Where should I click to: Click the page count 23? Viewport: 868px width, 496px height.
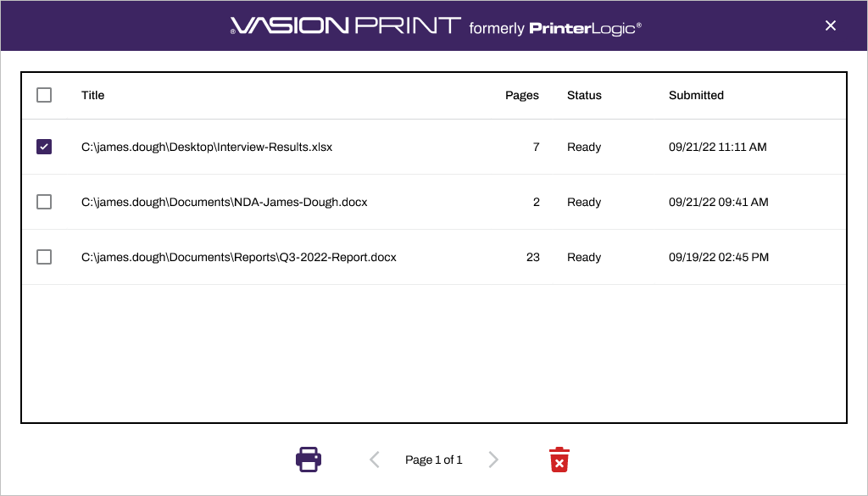pyautogui.click(x=532, y=258)
